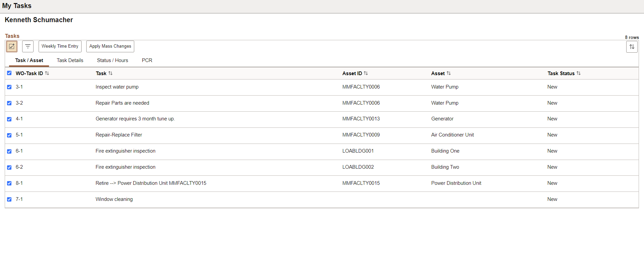The image size is (644, 272).
Task: Click 'Generator requires 3 month tune up.'
Action: [x=135, y=119]
